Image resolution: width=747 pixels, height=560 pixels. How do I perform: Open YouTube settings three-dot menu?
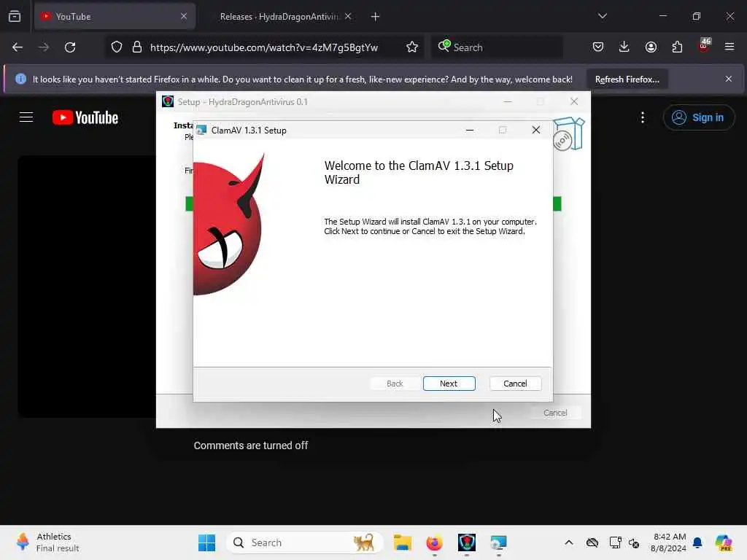coord(643,117)
